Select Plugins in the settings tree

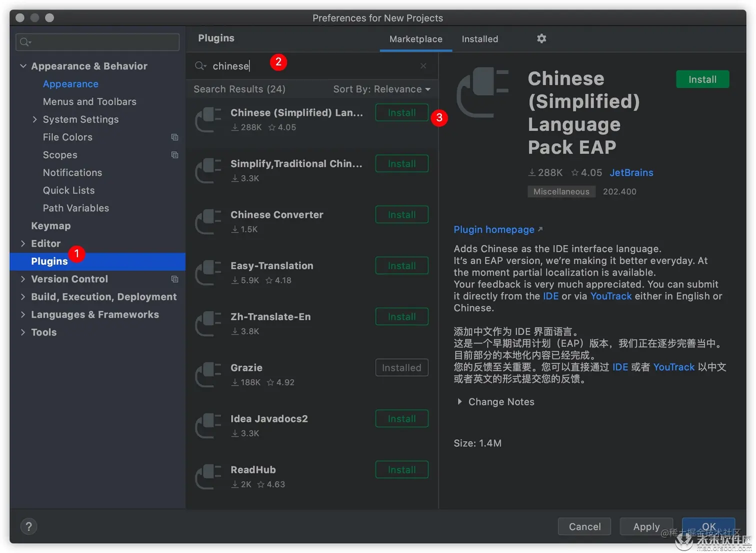97,261
